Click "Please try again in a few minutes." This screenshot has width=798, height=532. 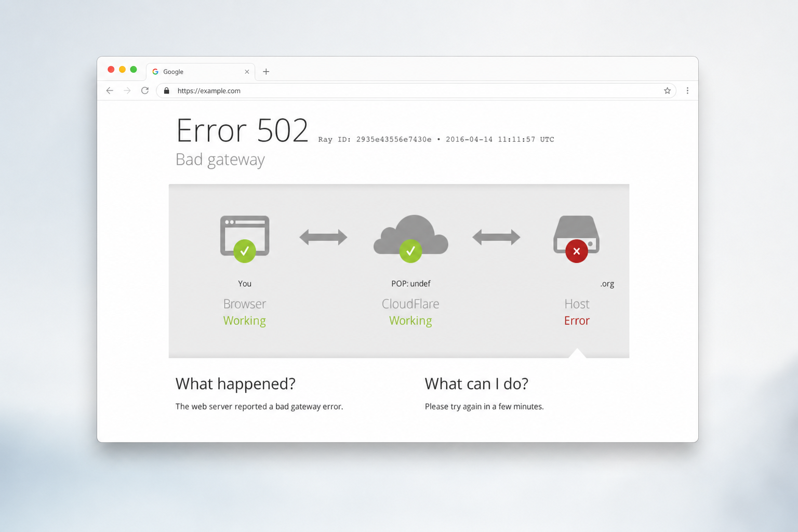tap(484, 406)
